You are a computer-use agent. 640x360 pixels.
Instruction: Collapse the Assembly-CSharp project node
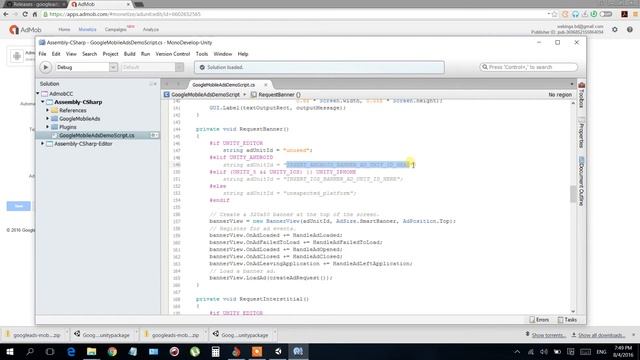click(x=42, y=102)
